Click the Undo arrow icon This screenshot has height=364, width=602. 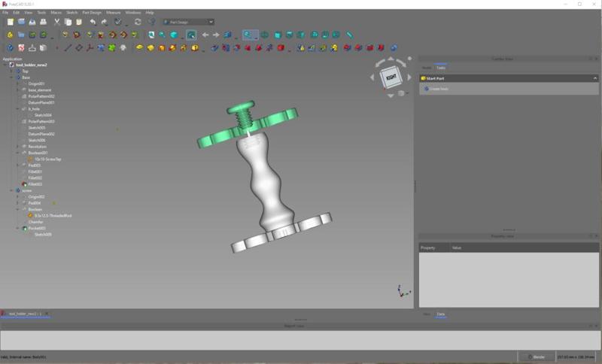pos(93,22)
